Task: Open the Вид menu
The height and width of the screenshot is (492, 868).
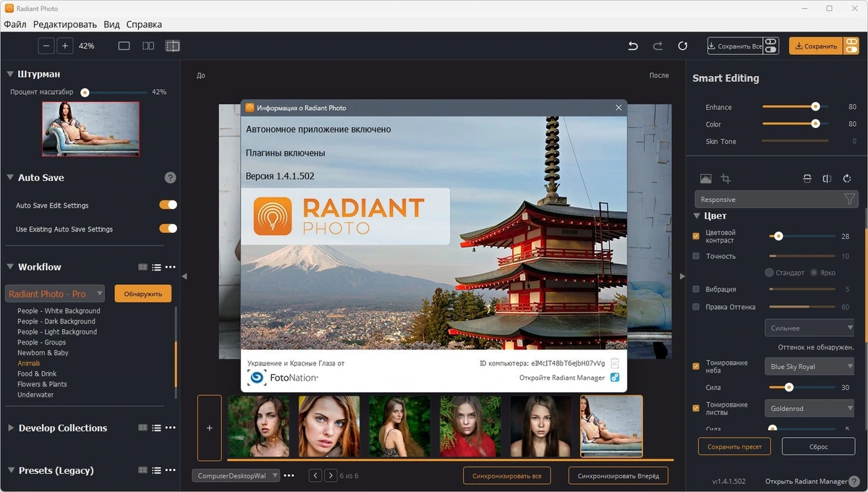Action: (x=111, y=24)
